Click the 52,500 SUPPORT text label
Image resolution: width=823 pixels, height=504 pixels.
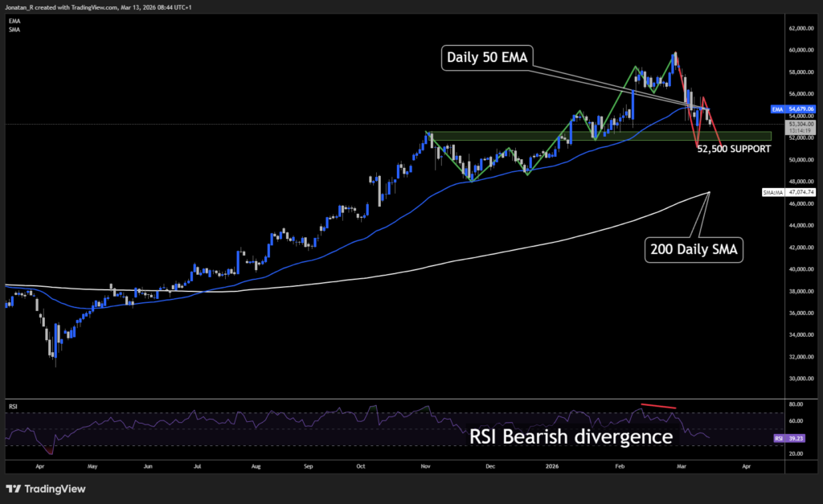click(732, 150)
